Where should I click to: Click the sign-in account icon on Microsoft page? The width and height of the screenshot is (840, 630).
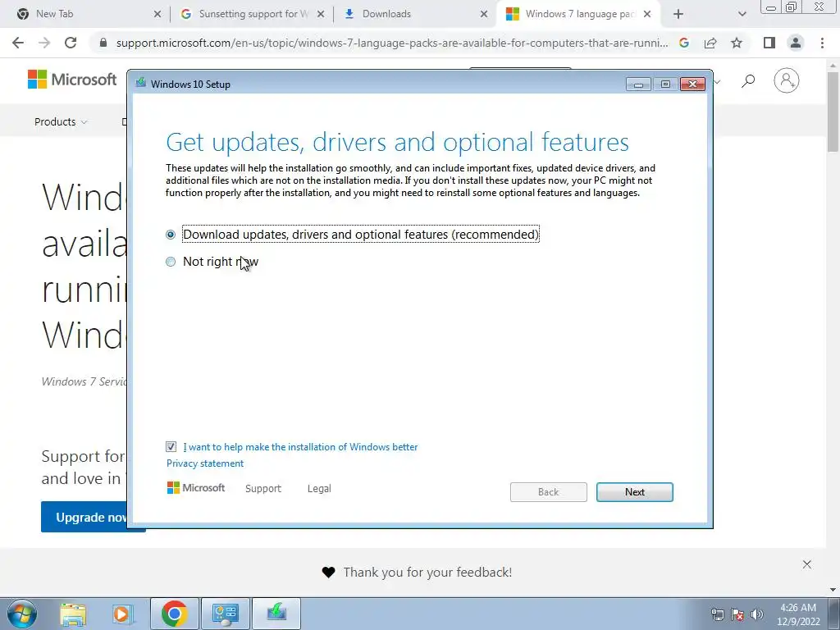(786, 80)
